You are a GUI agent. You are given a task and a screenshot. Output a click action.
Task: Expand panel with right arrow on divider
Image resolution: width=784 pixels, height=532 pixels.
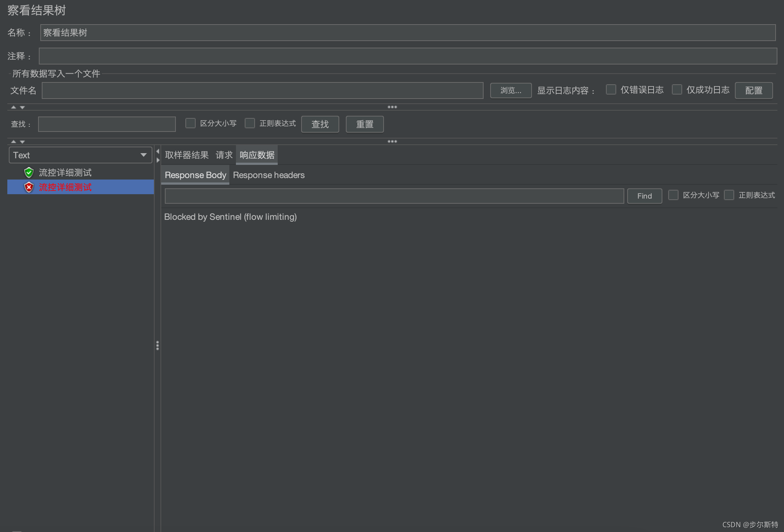[x=158, y=160]
